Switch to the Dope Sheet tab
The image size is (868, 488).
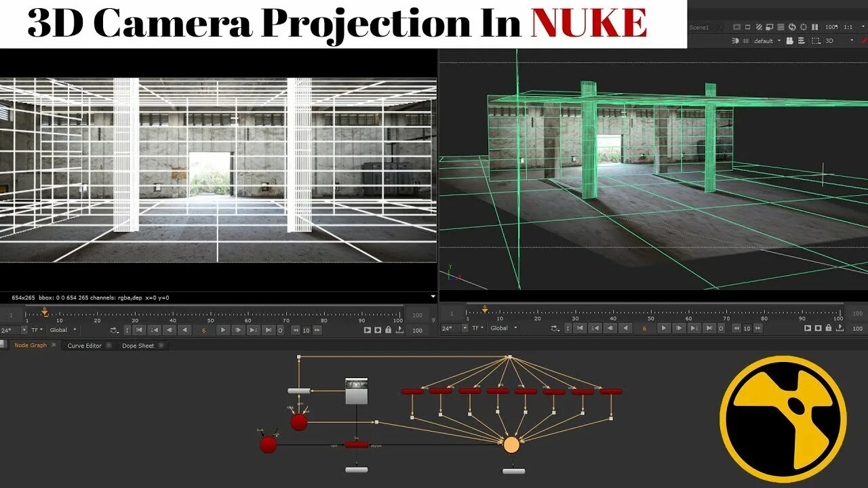tap(138, 346)
